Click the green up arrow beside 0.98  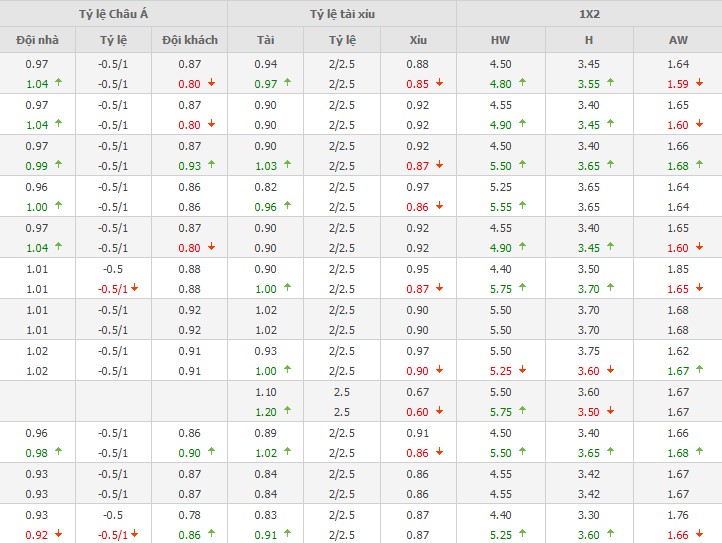coord(56,452)
